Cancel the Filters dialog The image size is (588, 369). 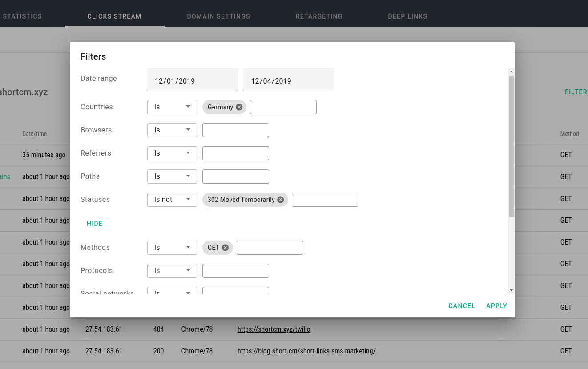pos(462,305)
